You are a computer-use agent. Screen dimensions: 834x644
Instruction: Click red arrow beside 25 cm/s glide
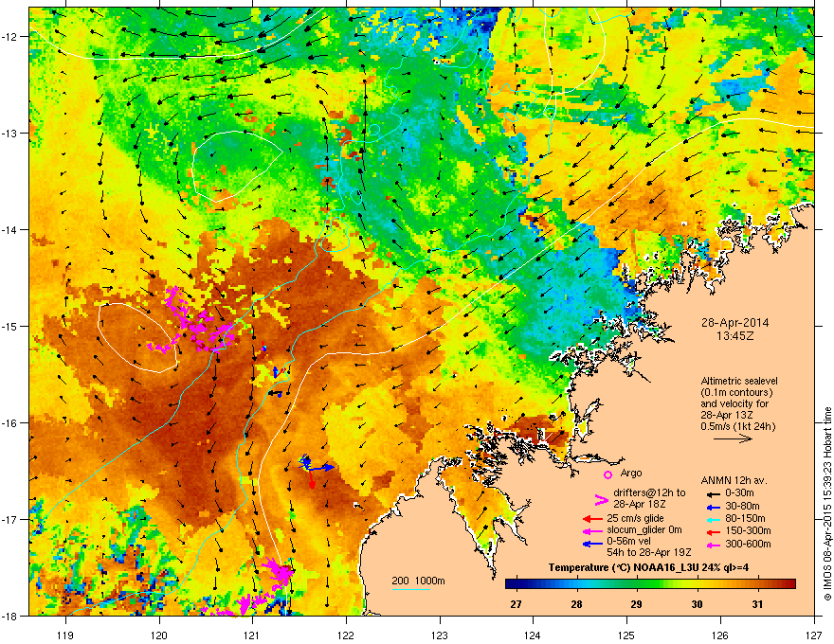point(592,519)
